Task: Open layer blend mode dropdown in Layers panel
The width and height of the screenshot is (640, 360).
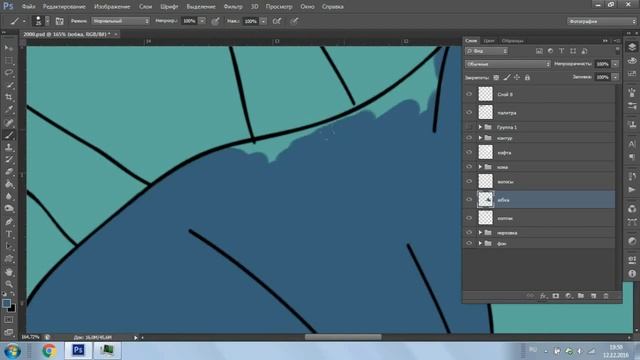Action: [x=508, y=64]
